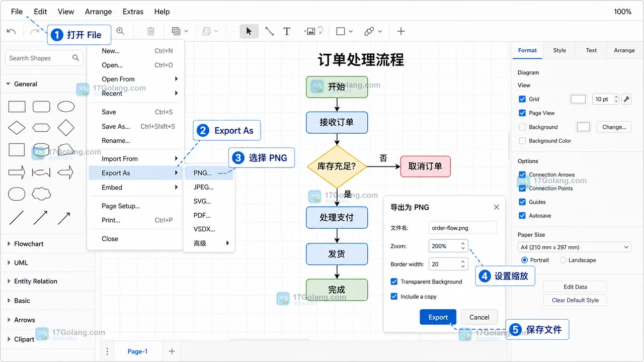Pick the rounded rectangle shape in General
The height and width of the screenshot is (362, 644).
point(41,107)
